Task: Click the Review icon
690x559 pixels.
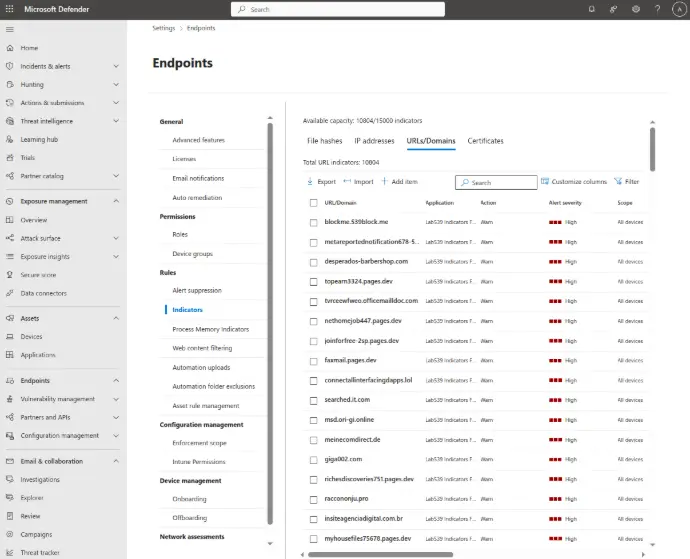Action: [10, 516]
